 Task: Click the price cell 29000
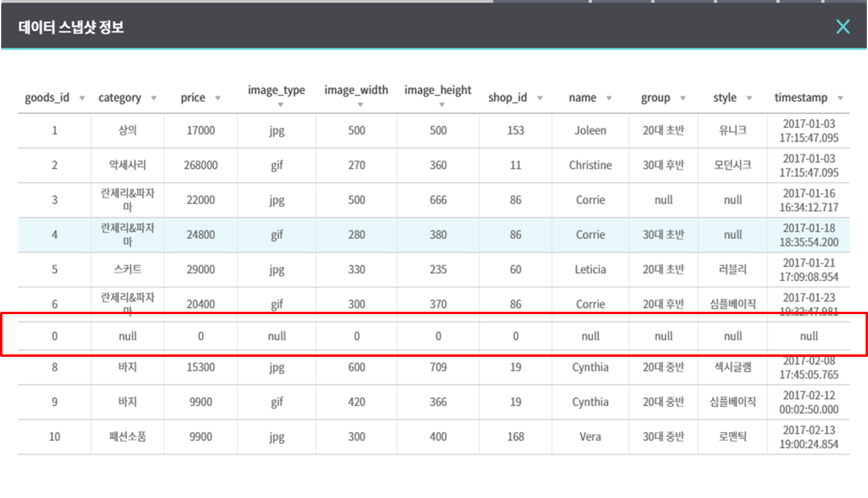(200, 270)
